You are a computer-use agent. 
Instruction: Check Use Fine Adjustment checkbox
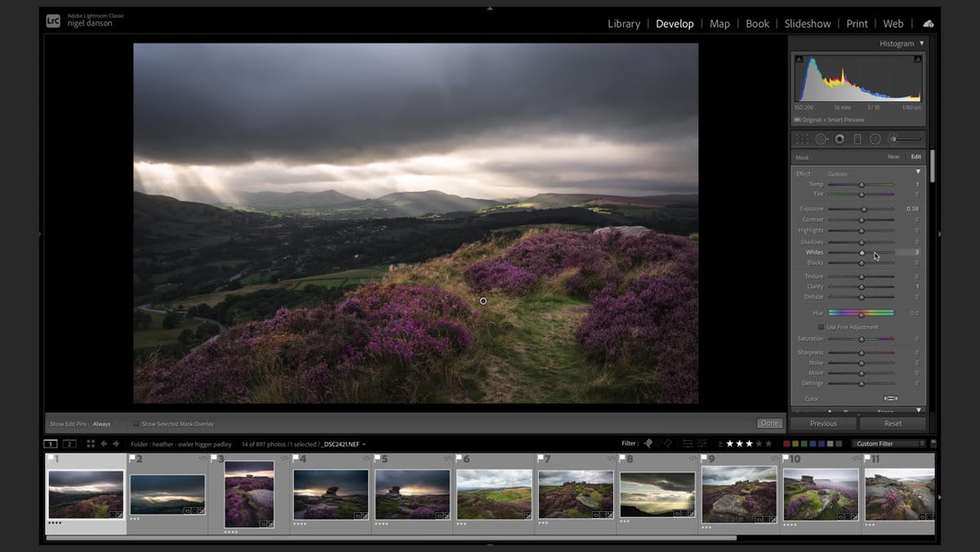click(x=821, y=327)
